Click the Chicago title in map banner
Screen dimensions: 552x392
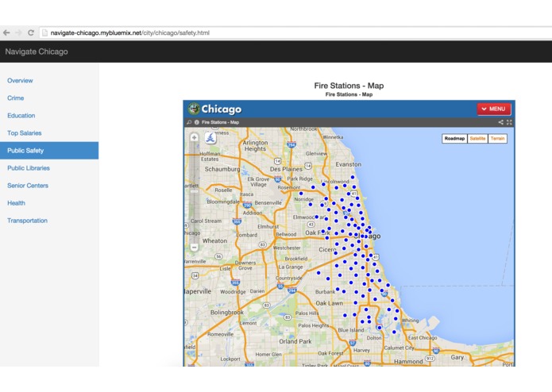222,109
